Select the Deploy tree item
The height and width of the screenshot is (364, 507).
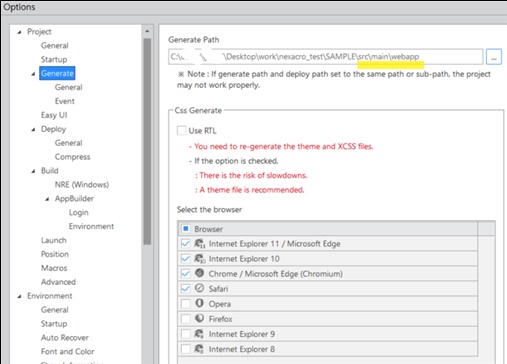[x=53, y=129]
